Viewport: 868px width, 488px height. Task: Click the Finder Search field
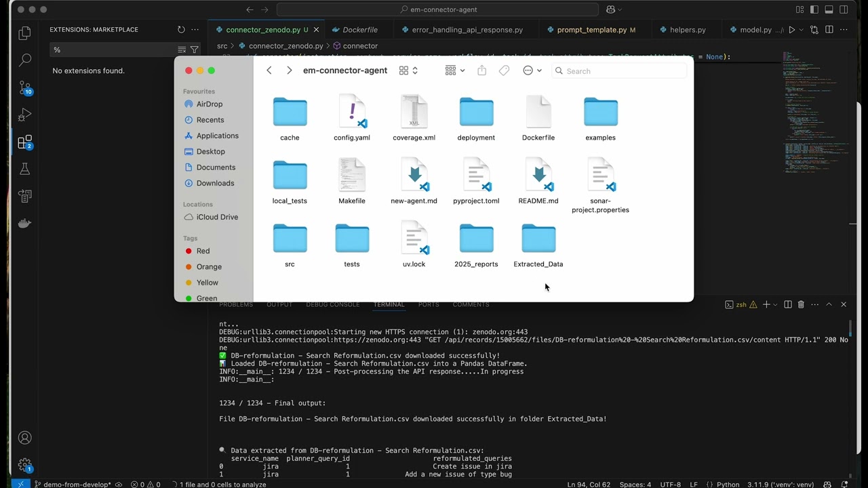pyautogui.click(x=619, y=70)
